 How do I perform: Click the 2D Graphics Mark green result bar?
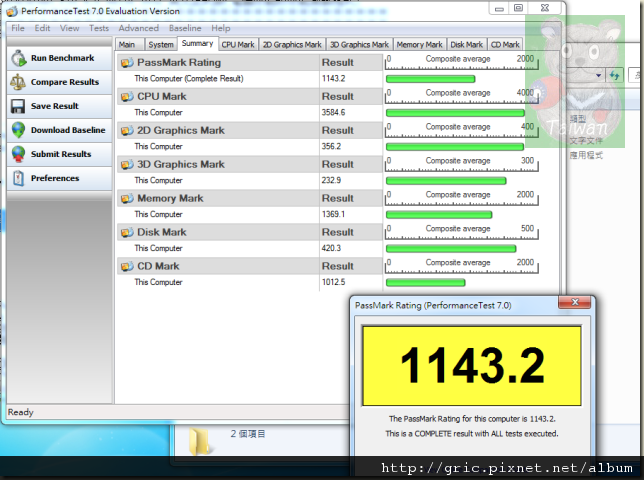click(x=455, y=147)
